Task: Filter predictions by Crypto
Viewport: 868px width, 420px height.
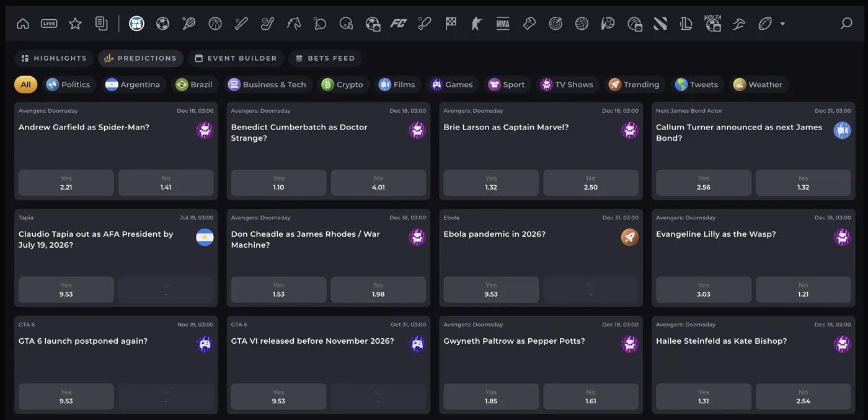Action: [343, 84]
